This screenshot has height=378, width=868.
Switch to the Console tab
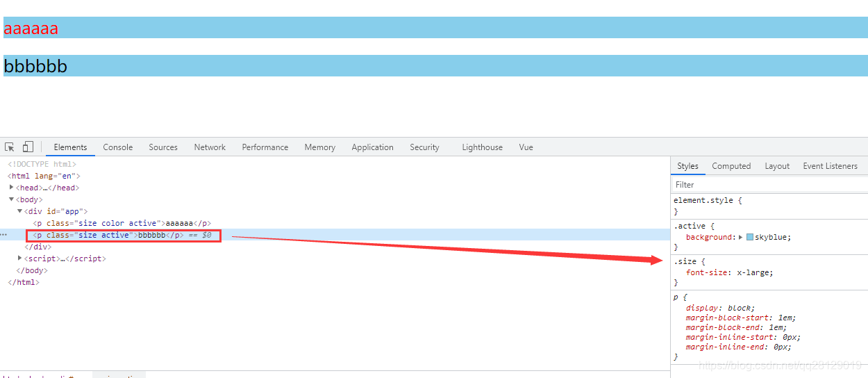(x=118, y=147)
